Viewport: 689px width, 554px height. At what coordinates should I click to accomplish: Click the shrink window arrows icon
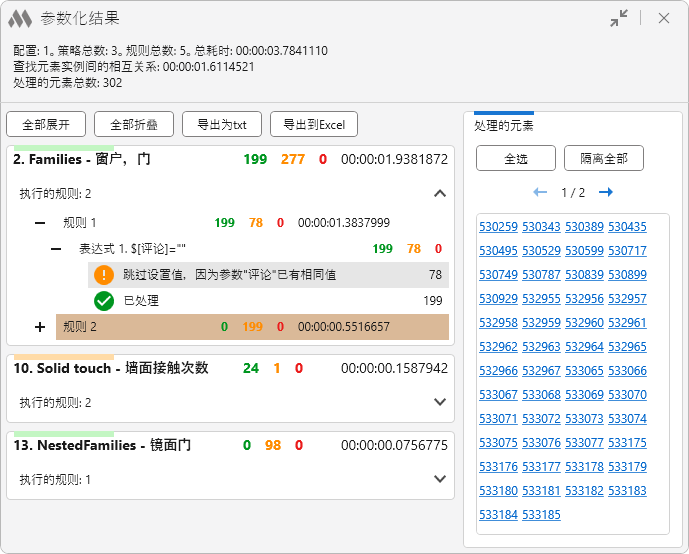[620, 18]
